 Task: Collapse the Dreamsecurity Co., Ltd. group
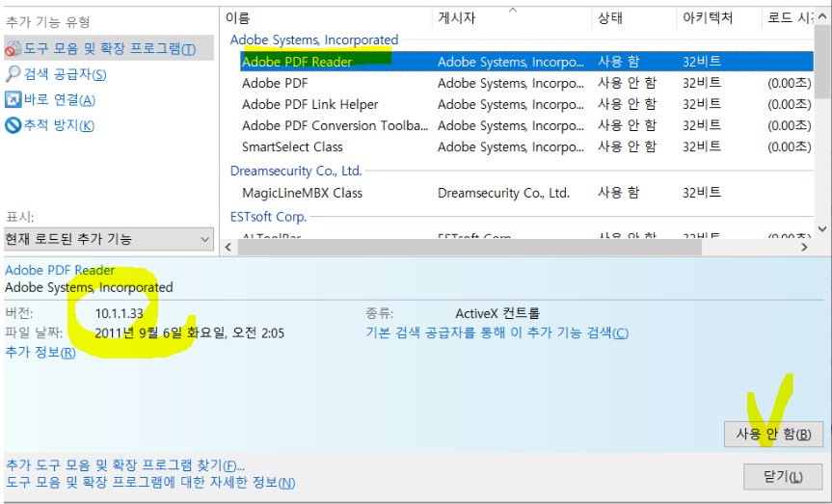[296, 171]
